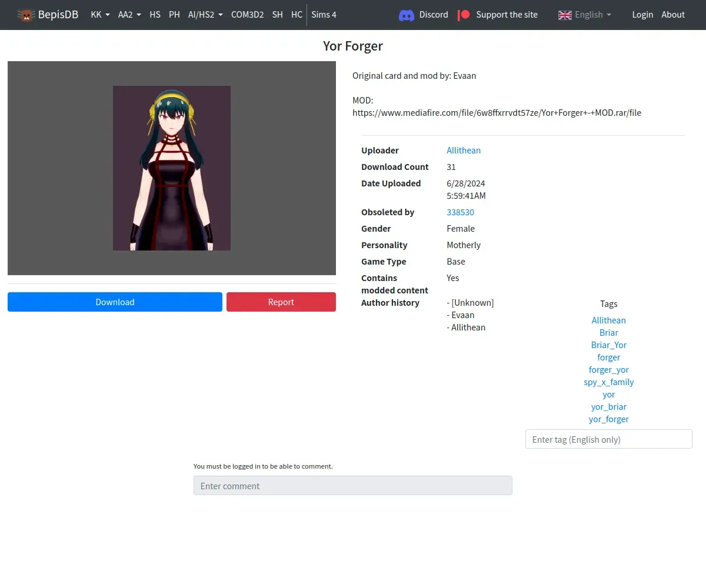Click the upload date 6/28/2024
706x588 pixels.
point(466,183)
